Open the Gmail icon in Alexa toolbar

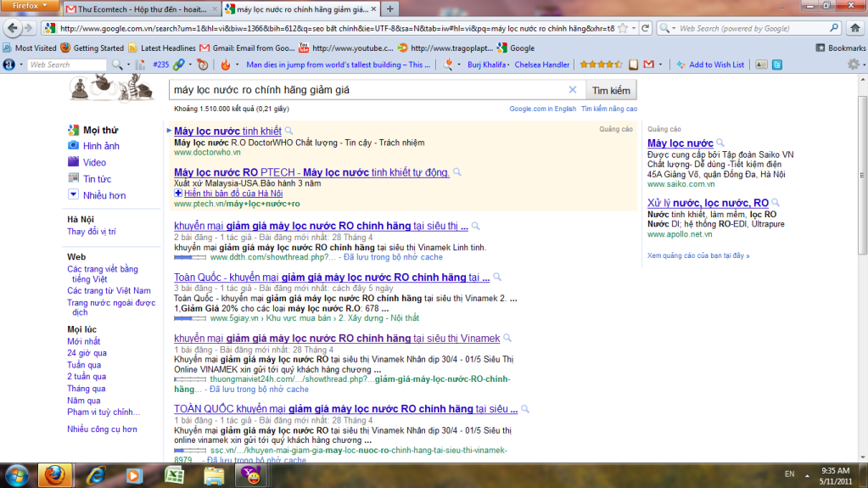pyautogui.click(x=649, y=65)
